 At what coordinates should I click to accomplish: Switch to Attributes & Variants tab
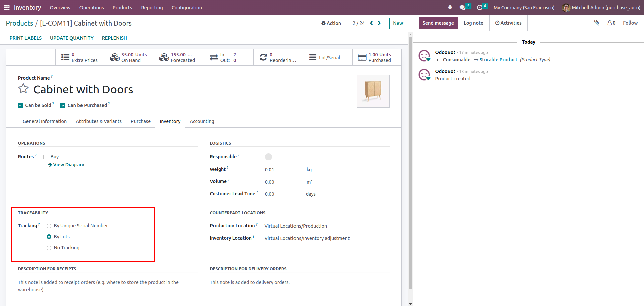tap(99, 121)
